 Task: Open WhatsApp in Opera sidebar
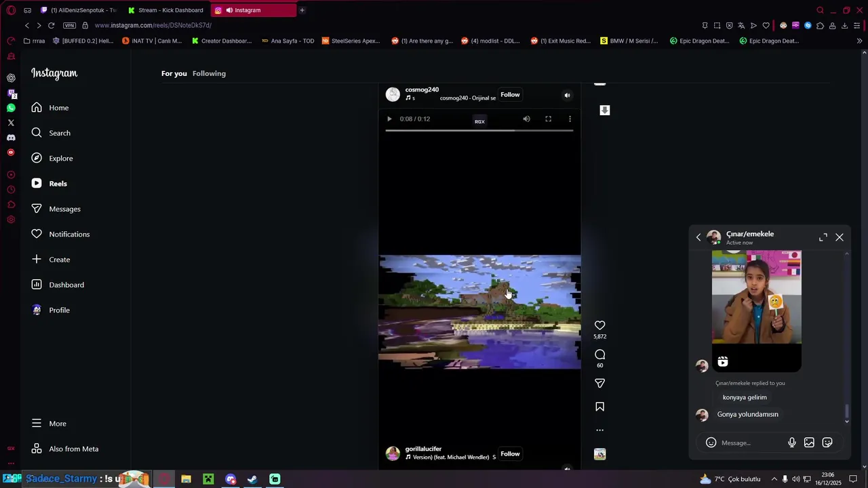[11, 108]
